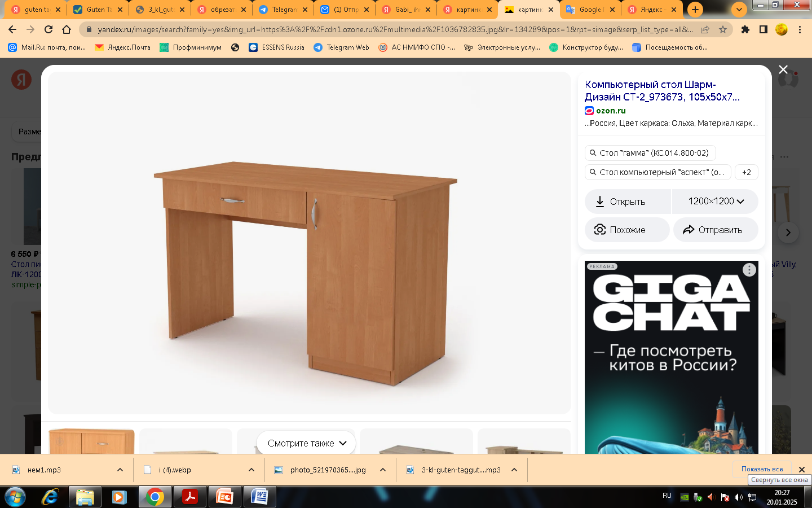Open the Chrome extensions puzzle icon

click(745, 29)
